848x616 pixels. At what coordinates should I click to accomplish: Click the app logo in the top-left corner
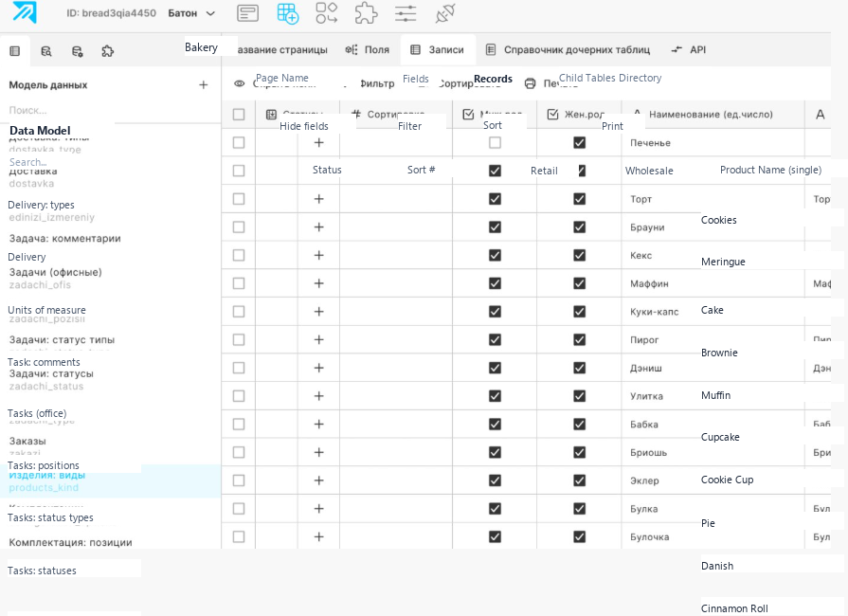coord(25,12)
